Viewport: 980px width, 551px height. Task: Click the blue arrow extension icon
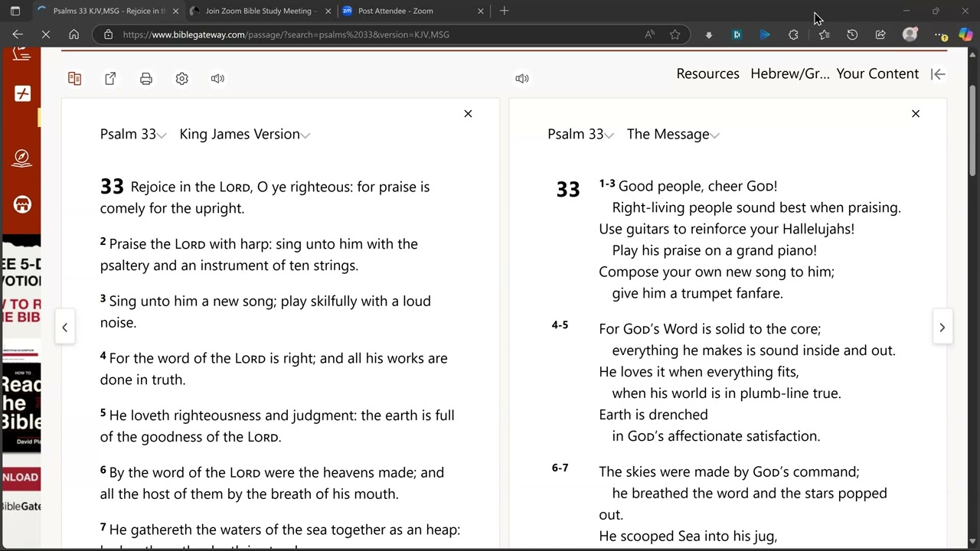pos(765,34)
